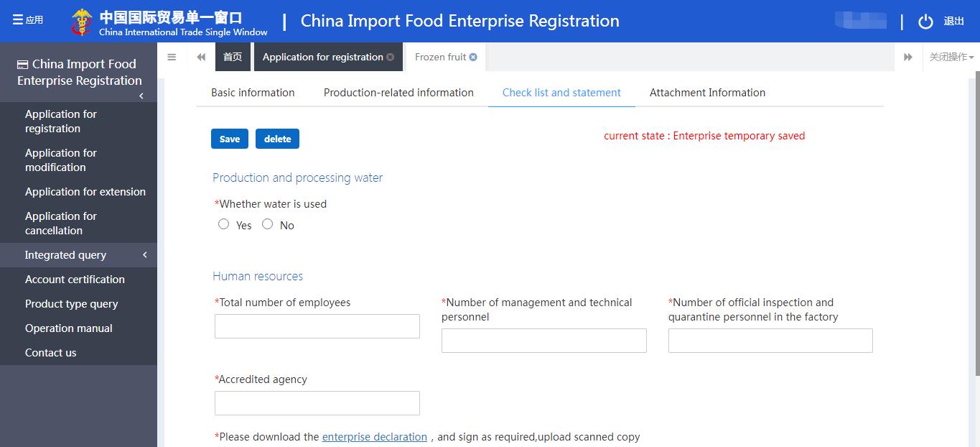This screenshot has width=980, height=447.
Task: Switch to the Attachment Information tab
Action: 707,93
